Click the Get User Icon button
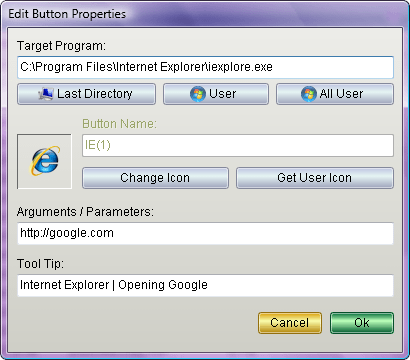 coord(315,178)
